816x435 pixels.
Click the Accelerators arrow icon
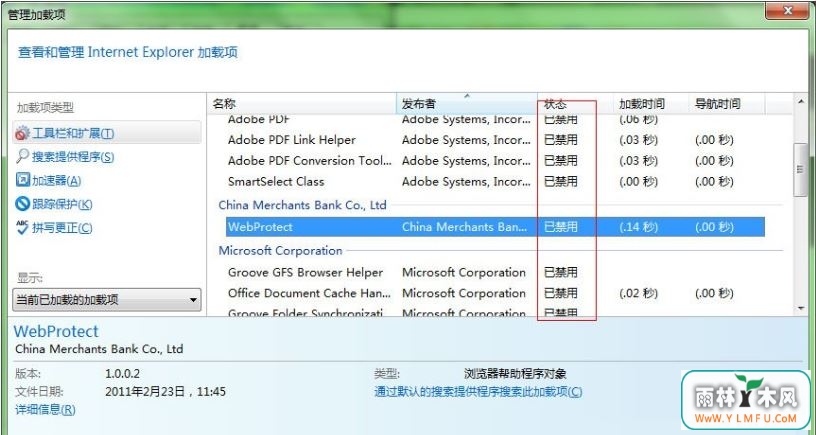(x=22, y=181)
